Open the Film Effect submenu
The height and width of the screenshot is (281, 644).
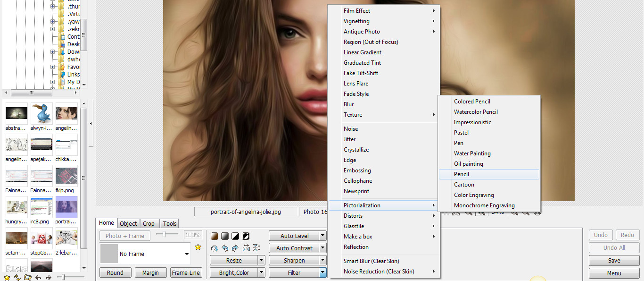tap(384, 11)
